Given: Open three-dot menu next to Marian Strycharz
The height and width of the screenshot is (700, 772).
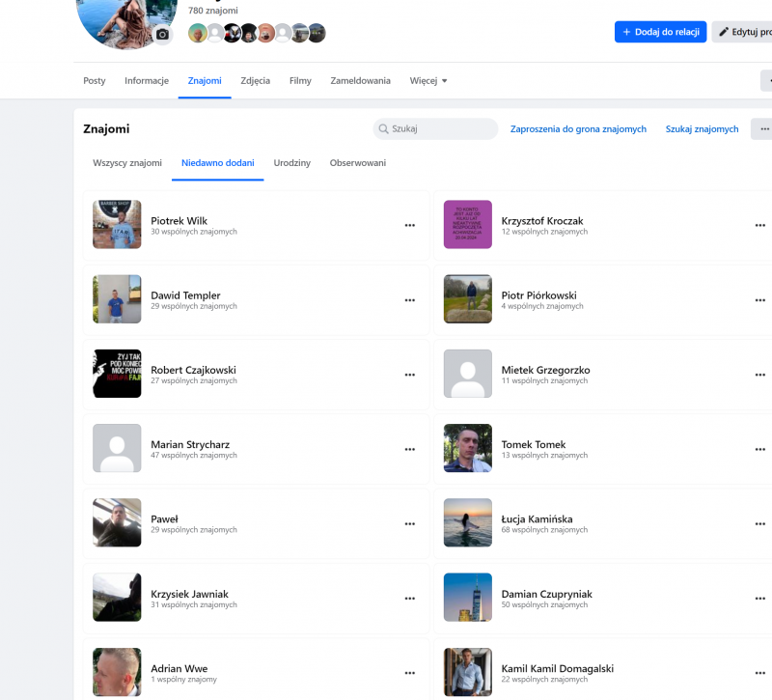Looking at the screenshot, I should pyautogui.click(x=409, y=449).
